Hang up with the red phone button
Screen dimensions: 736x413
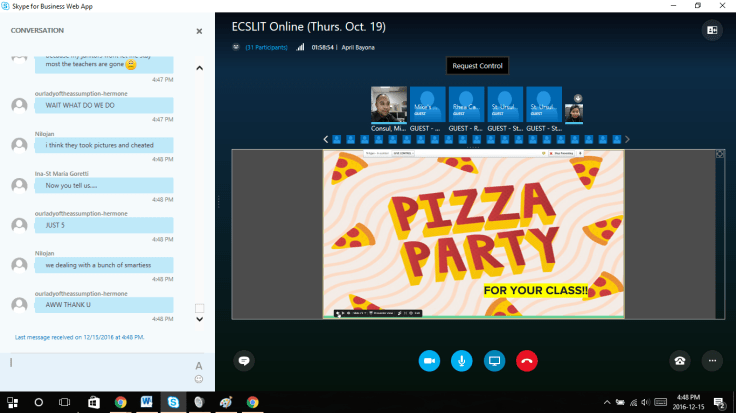526,360
